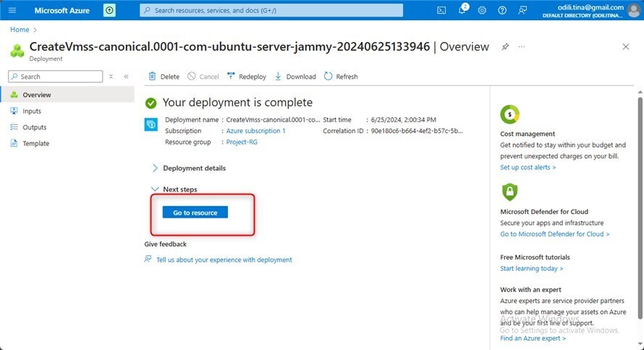This screenshot has width=644, height=350.
Task: Click the blue deployment resource icon
Action: (151, 124)
